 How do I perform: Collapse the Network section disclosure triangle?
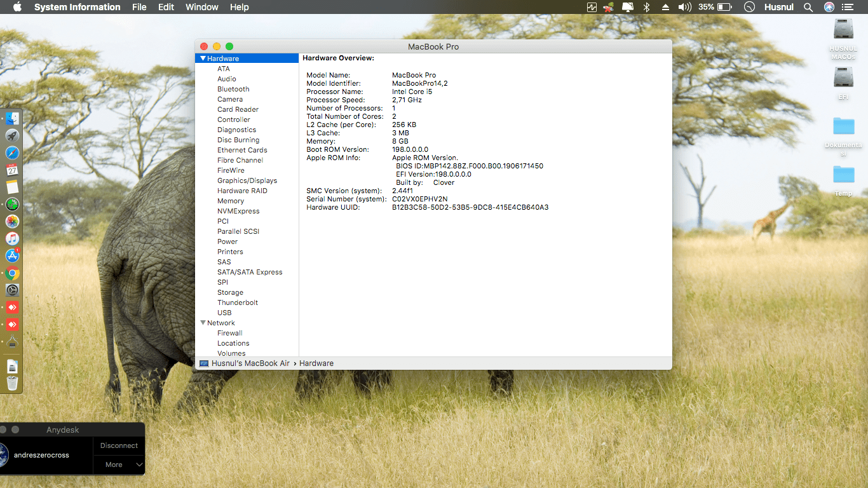coord(203,323)
